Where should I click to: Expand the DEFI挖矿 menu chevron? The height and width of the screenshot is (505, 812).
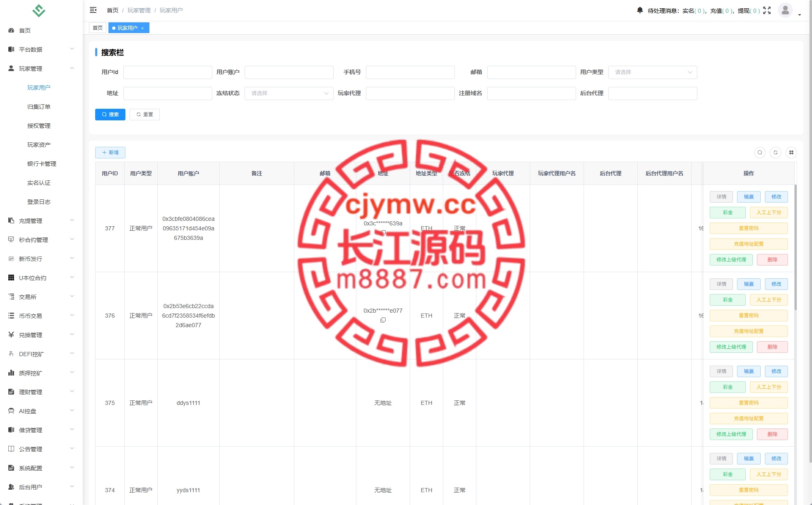72,353
